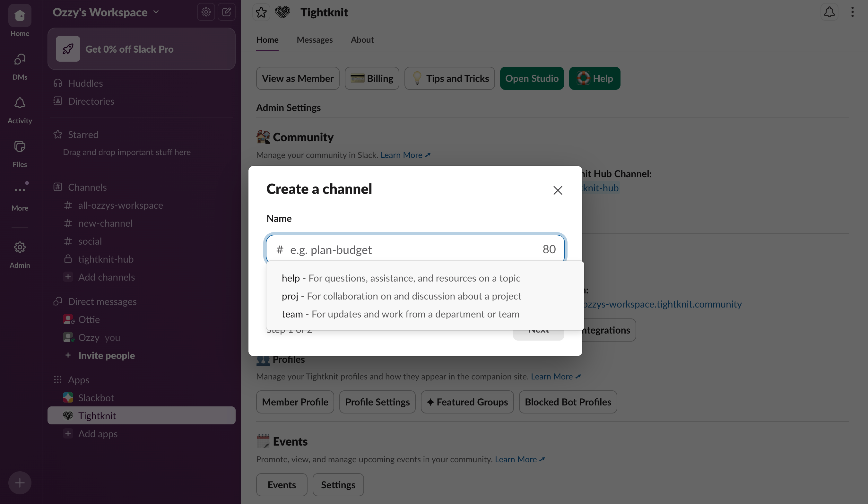The image size is (868, 504).
Task: Collapse the Starred section header
Action: [83, 135]
